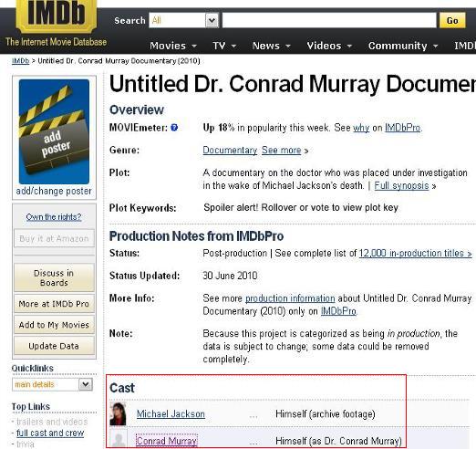Open the TV menu dropdown
Viewport: 476px width, 449px height.
coord(224,46)
